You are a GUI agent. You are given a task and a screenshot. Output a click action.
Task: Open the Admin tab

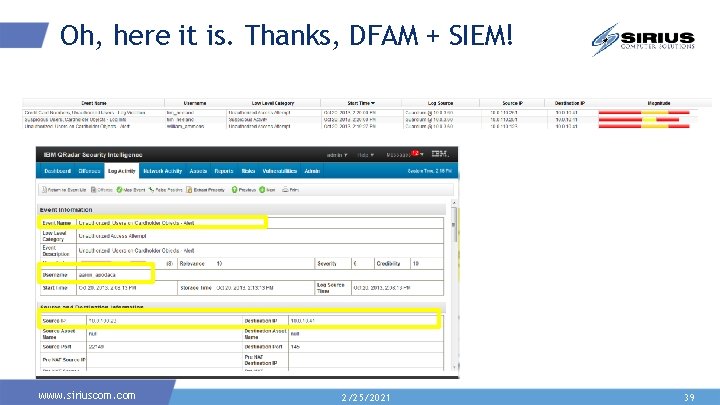click(x=312, y=171)
